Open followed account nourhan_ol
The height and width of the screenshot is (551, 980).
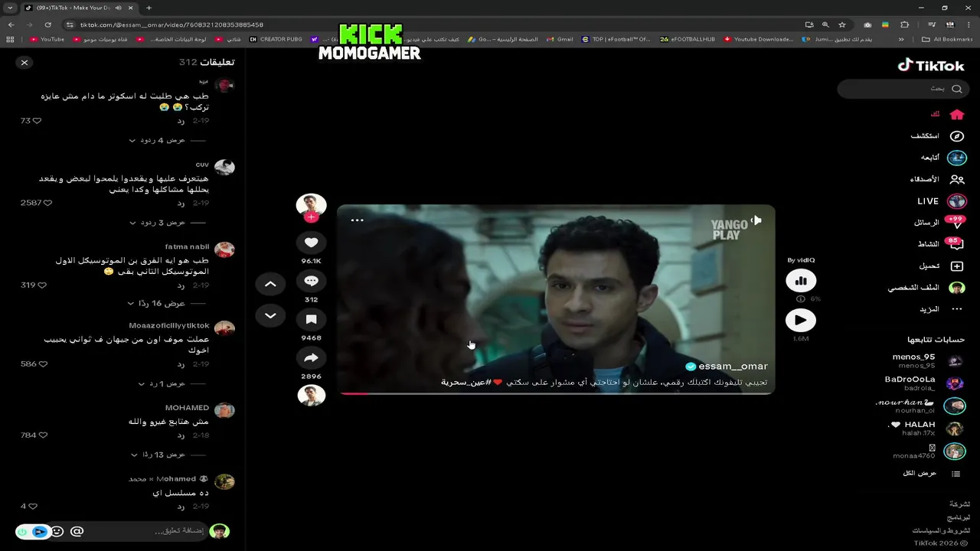[920, 406]
